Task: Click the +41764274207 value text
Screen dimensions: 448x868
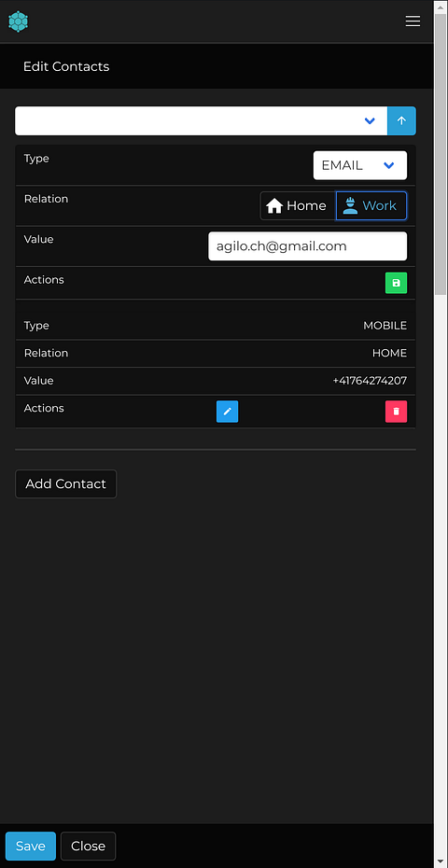Action: 370,381
